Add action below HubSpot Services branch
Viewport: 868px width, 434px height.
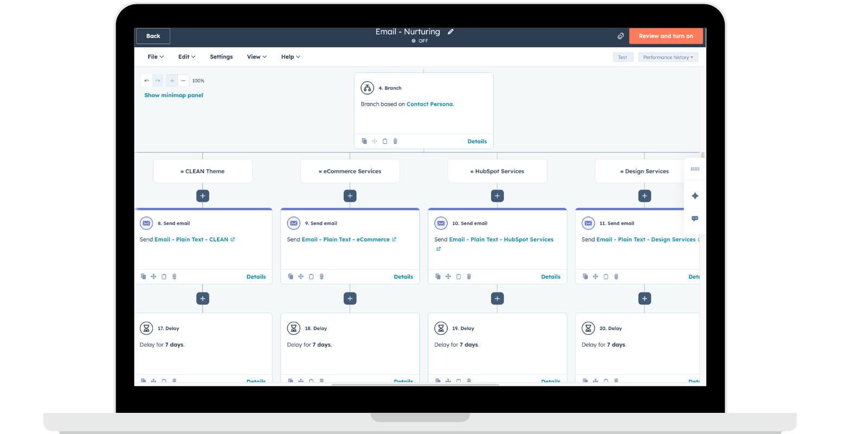[x=497, y=196]
